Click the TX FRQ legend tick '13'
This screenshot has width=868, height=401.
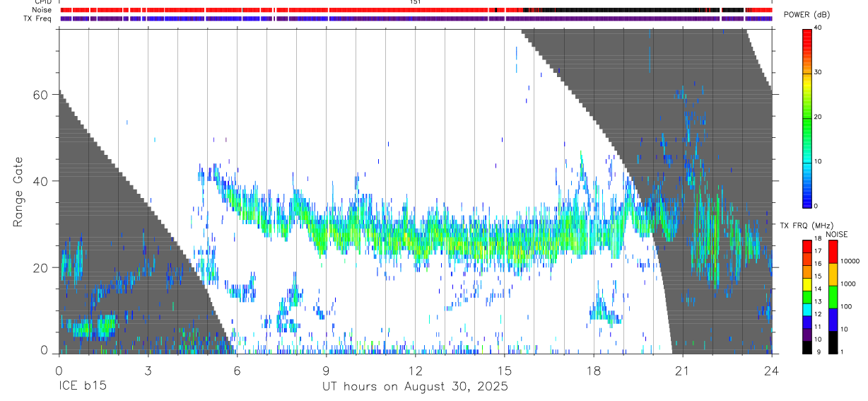(819, 301)
